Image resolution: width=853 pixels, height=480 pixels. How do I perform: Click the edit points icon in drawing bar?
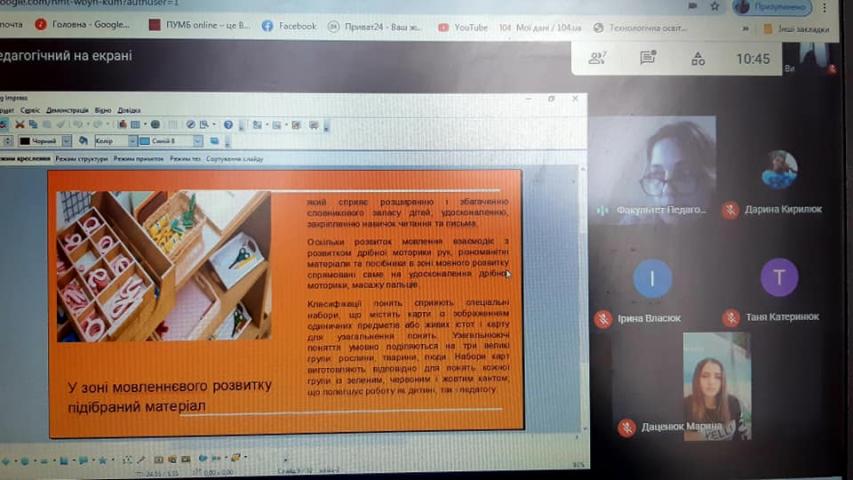click(x=127, y=460)
